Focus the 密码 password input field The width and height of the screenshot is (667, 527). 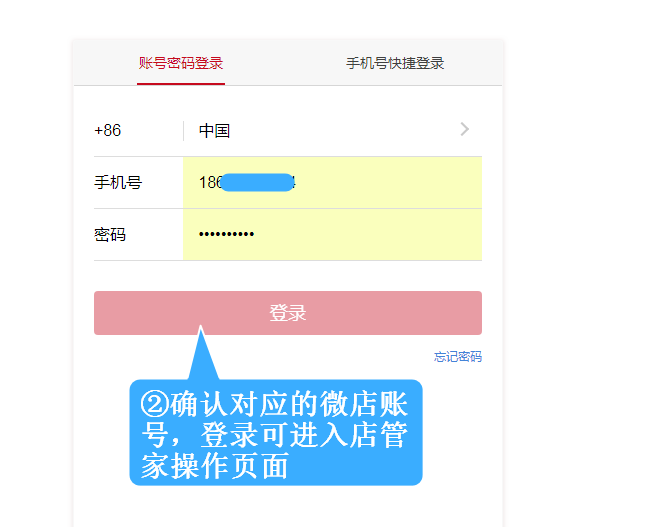coord(333,234)
